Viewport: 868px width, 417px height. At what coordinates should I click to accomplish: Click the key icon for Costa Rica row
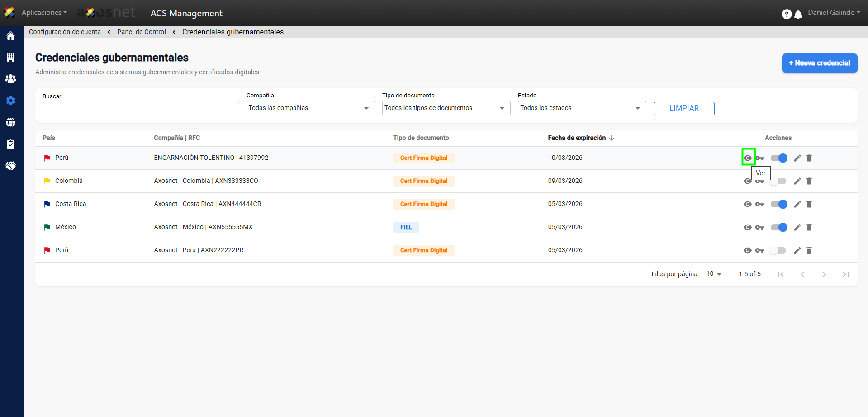[759, 204]
